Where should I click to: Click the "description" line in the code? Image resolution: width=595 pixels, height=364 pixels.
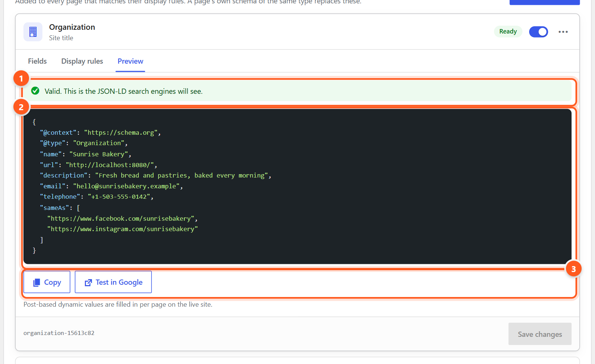pos(156,175)
